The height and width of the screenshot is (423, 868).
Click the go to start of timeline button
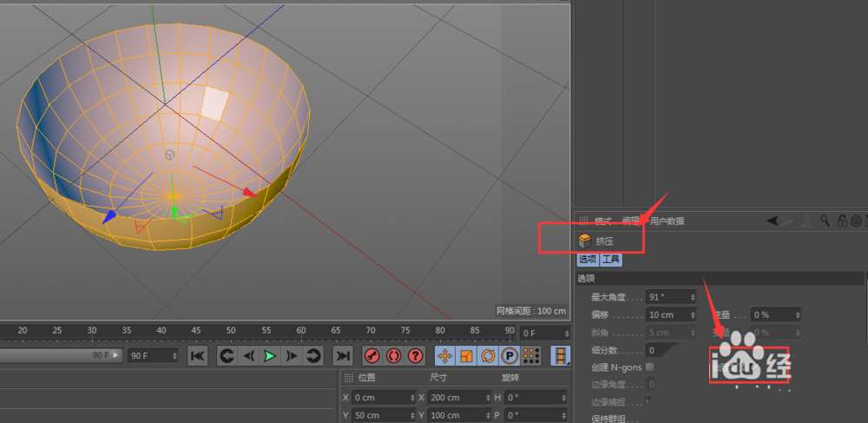point(198,356)
